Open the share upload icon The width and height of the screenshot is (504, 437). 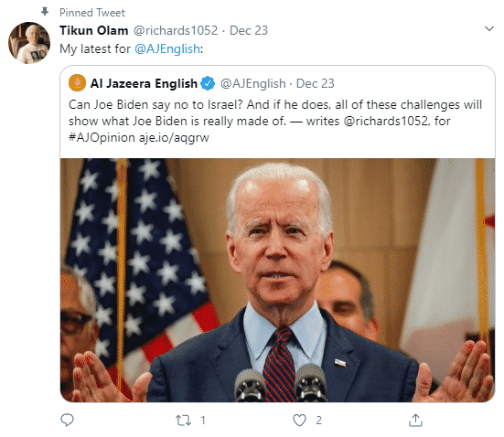tap(415, 420)
